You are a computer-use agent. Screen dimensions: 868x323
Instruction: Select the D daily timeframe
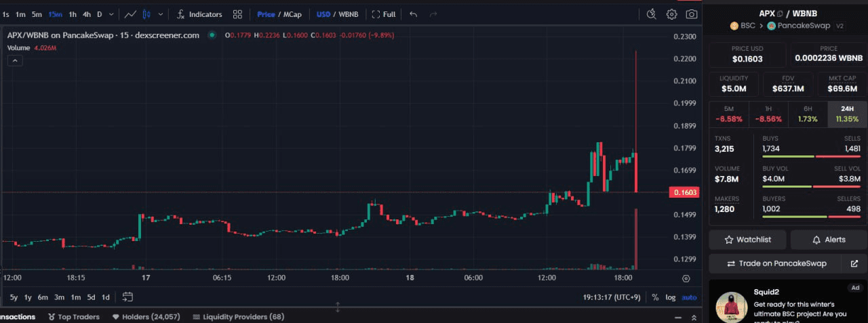click(x=100, y=14)
